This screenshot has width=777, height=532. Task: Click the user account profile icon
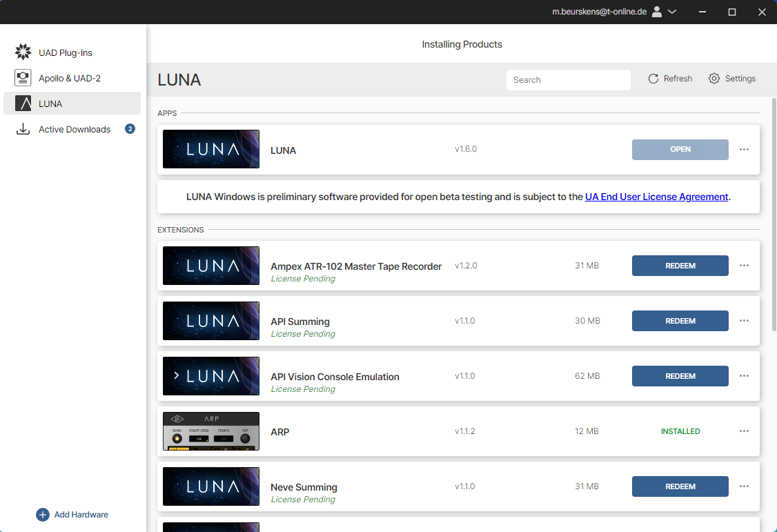pos(656,12)
